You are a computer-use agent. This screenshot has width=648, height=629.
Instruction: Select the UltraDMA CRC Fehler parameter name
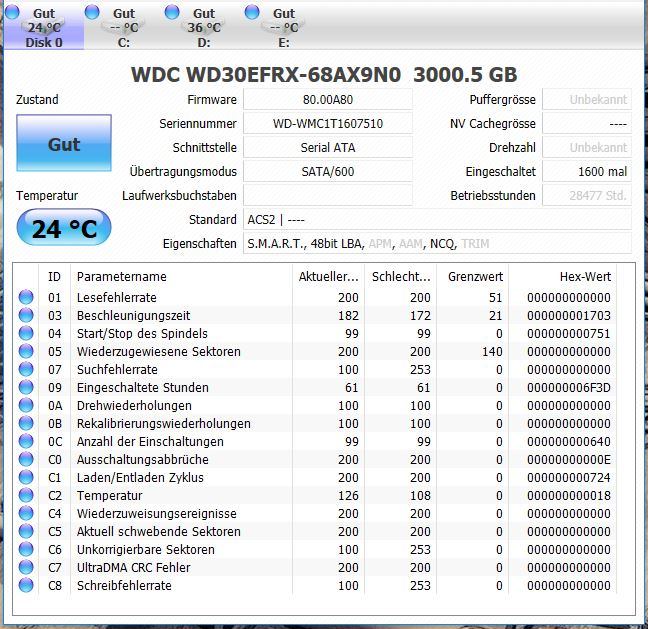coord(133,567)
